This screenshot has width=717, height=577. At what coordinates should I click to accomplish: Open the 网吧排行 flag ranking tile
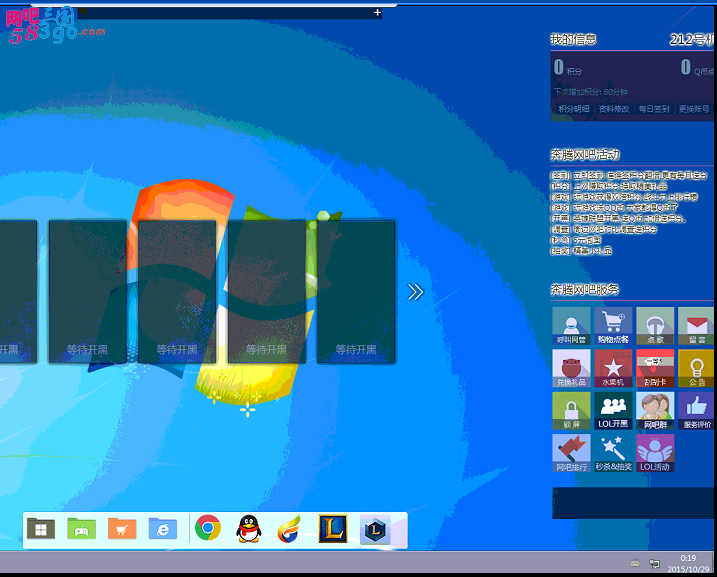[571, 453]
